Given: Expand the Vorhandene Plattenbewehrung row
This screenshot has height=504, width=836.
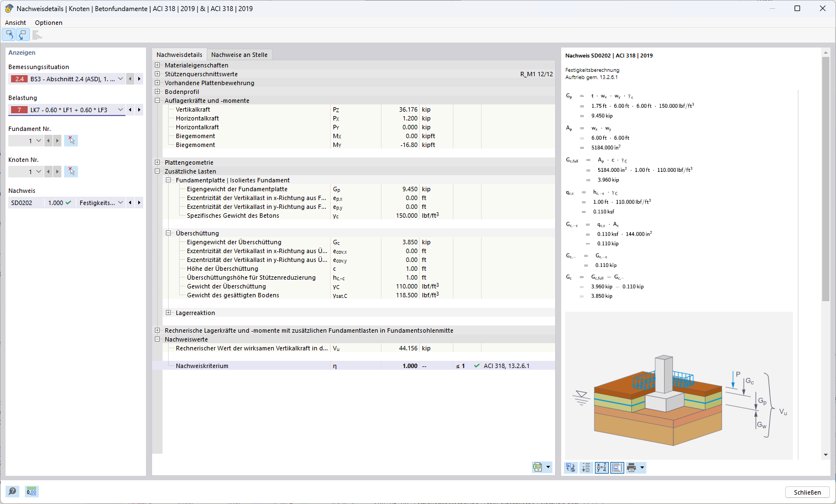Looking at the screenshot, I should [x=157, y=83].
